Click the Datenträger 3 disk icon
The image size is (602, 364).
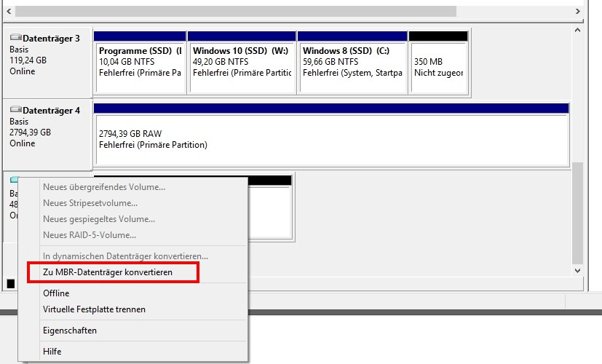point(16,38)
